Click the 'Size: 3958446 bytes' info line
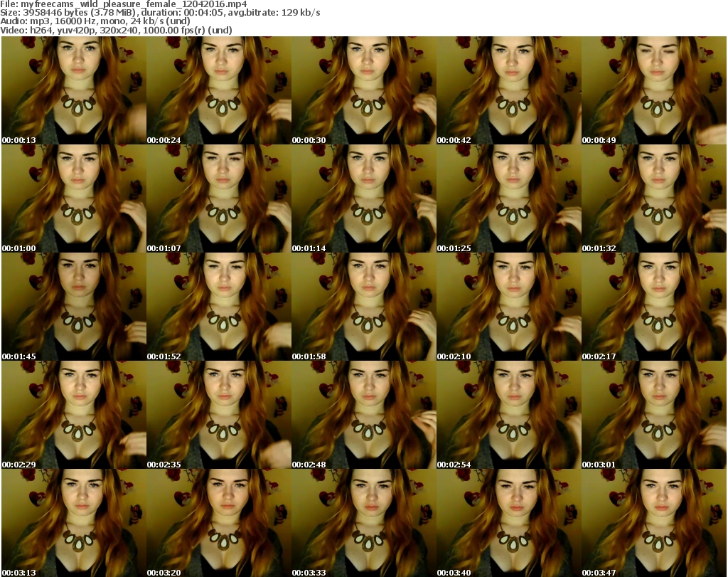The width and height of the screenshot is (728, 577). coord(160,13)
